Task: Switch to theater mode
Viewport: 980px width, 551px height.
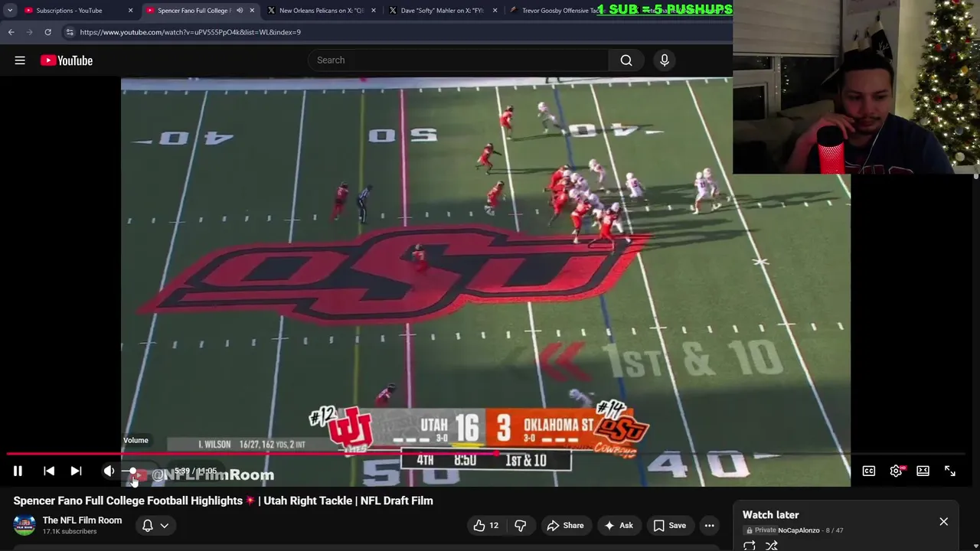Action: 923,471
